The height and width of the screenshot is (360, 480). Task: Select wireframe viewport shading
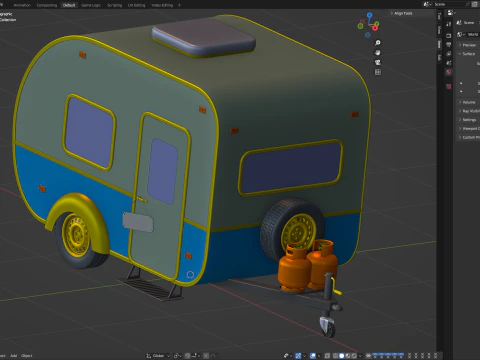coord(335,356)
